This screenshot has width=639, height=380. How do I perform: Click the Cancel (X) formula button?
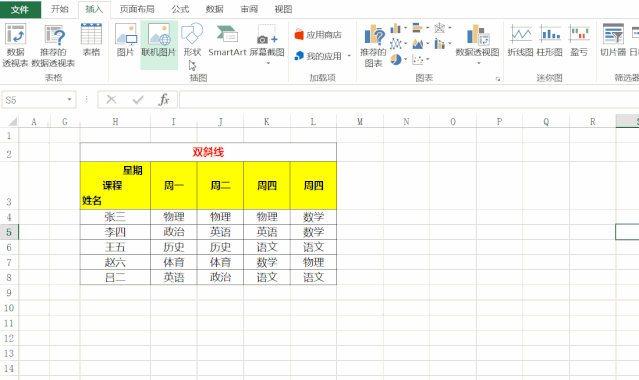(111, 99)
